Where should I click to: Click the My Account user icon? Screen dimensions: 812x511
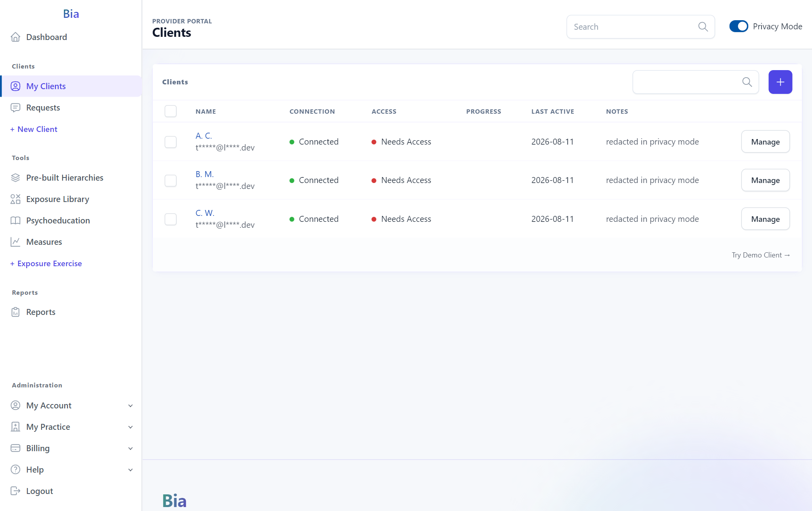point(15,405)
